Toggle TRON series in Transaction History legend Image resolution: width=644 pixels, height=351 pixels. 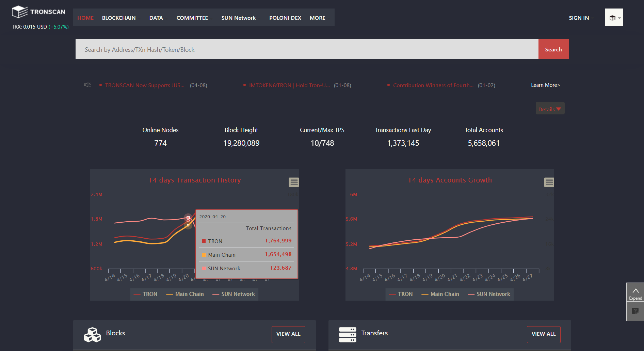click(146, 294)
